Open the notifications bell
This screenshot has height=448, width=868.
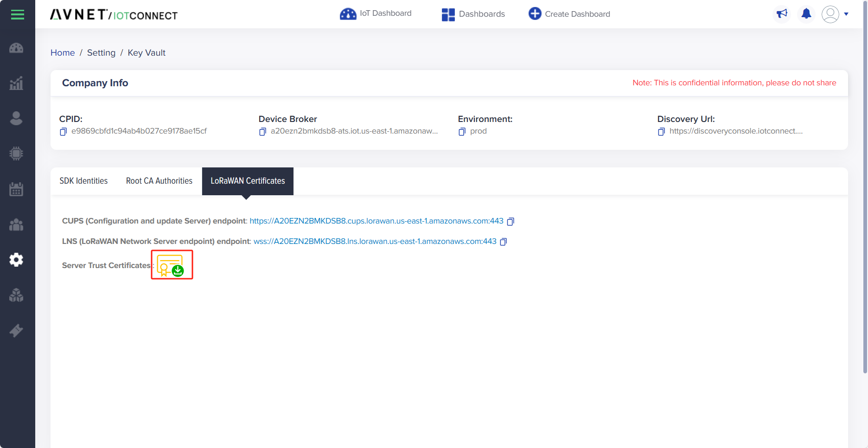806,14
